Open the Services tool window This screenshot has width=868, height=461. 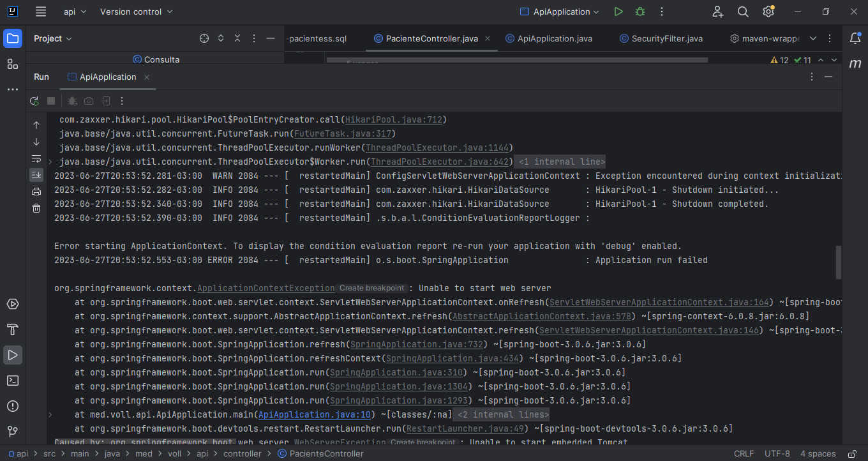pos(13,304)
